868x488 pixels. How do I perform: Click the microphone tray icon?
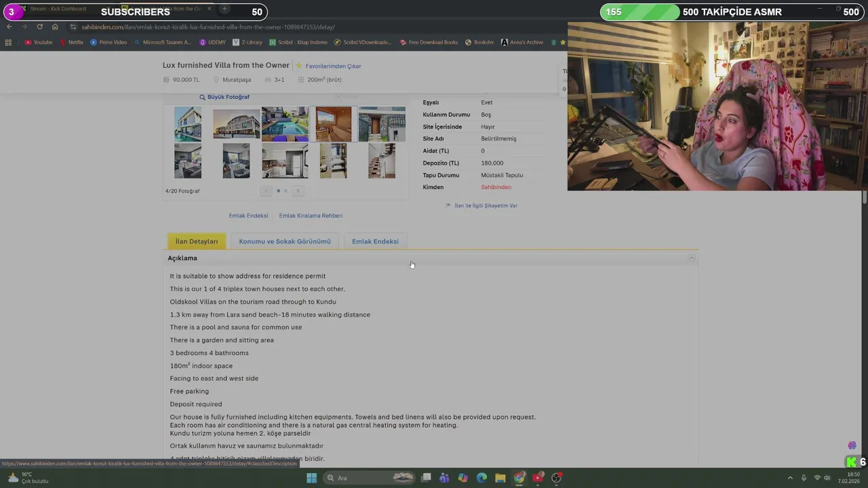pos(804,478)
